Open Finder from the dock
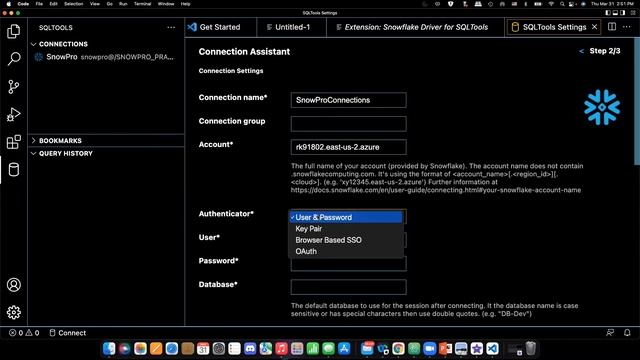 (109, 349)
